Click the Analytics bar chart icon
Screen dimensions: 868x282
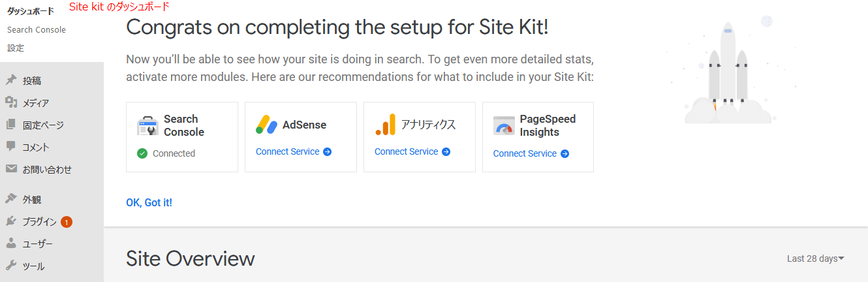coord(386,125)
